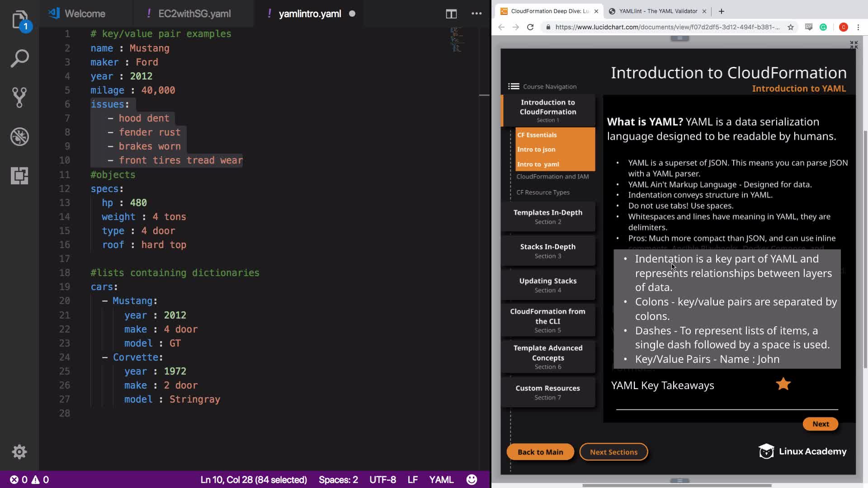The image size is (868, 488).
Task: Bookmark page with the star icon
Action: click(790, 27)
